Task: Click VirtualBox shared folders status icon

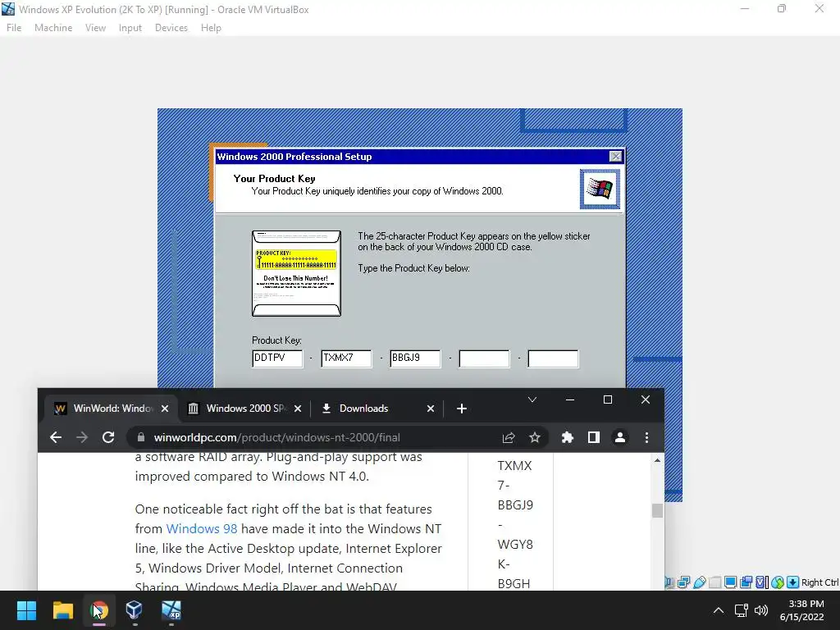Action: [x=714, y=582]
